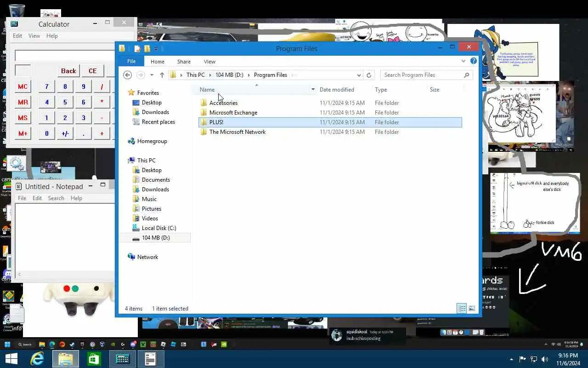
Task: Show hidden tray icons arrow
Action: (511, 359)
